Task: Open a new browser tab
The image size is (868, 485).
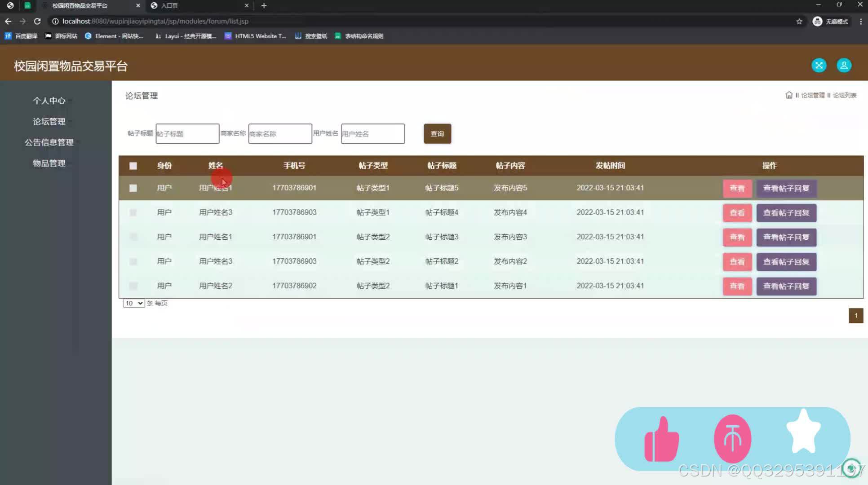Action: coord(264,5)
